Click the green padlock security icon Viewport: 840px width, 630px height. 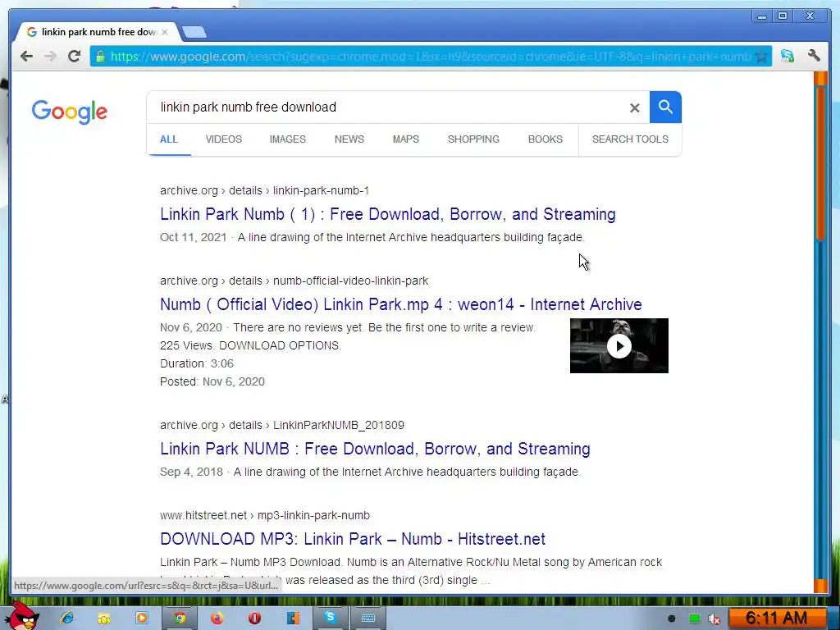coord(100,57)
